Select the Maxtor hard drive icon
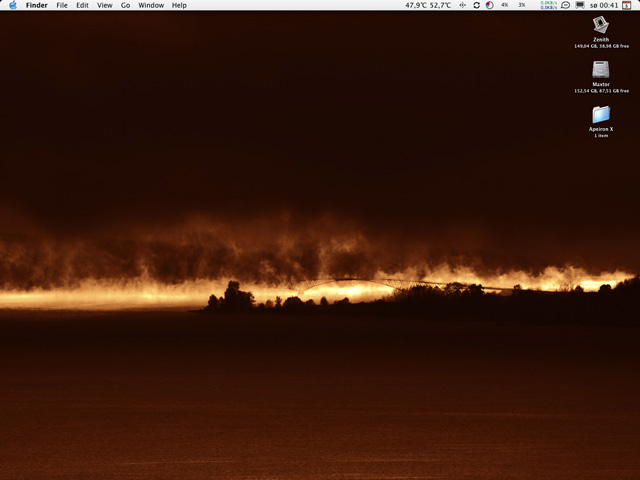The width and height of the screenshot is (640, 480). tap(601, 69)
